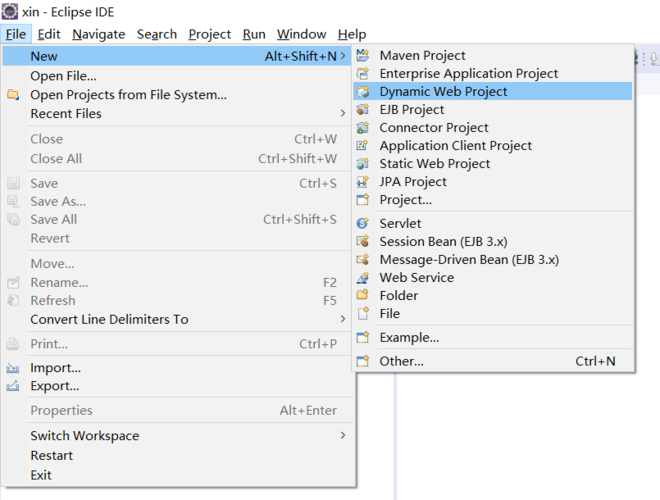The image size is (660, 500).
Task: Choose Export... from File menu
Action: (x=178, y=386)
